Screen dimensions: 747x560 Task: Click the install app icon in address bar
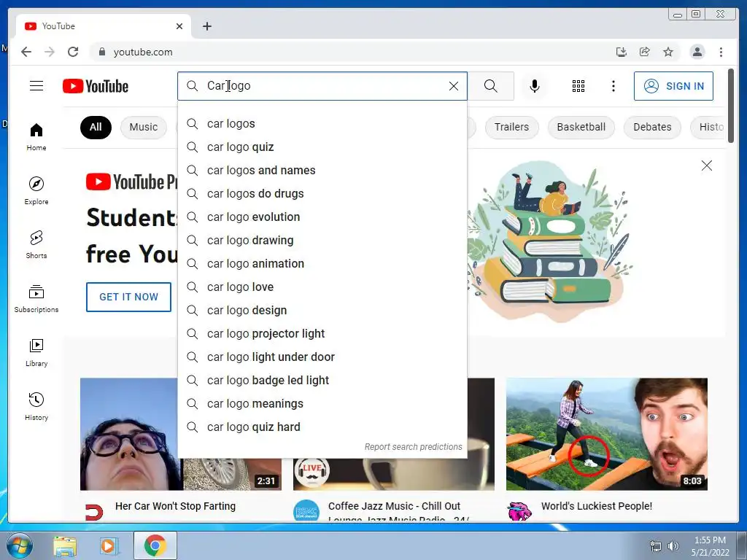point(622,52)
